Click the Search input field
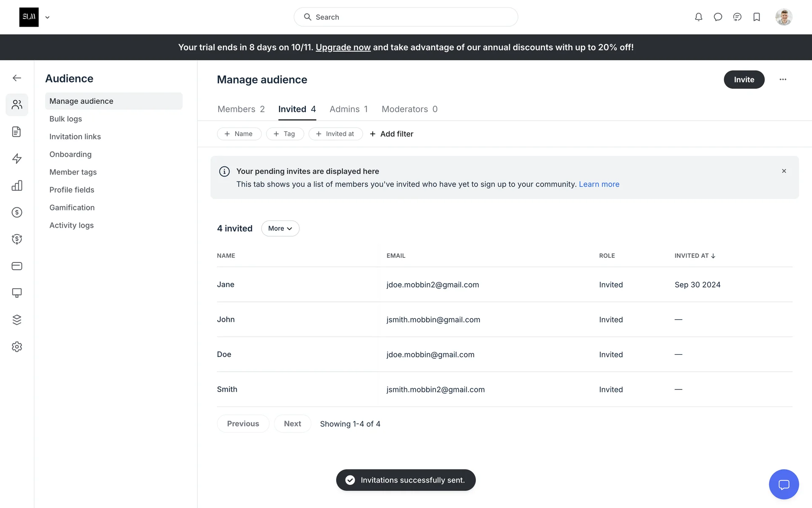 406,17
